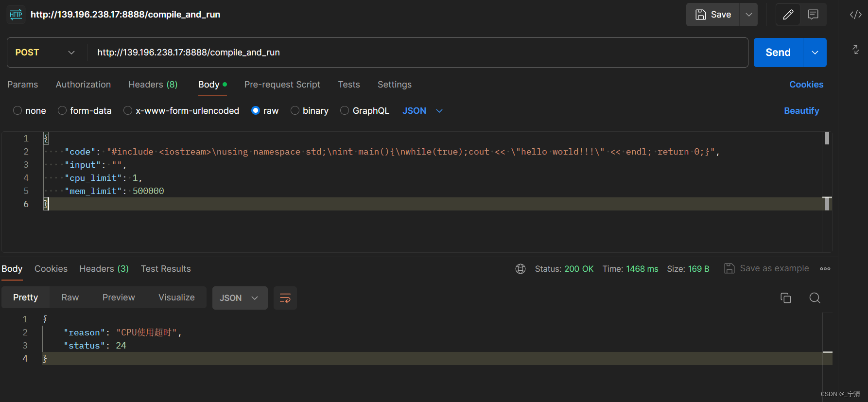Open the Cookies link
Viewport: 868px width, 402px height.
point(806,85)
